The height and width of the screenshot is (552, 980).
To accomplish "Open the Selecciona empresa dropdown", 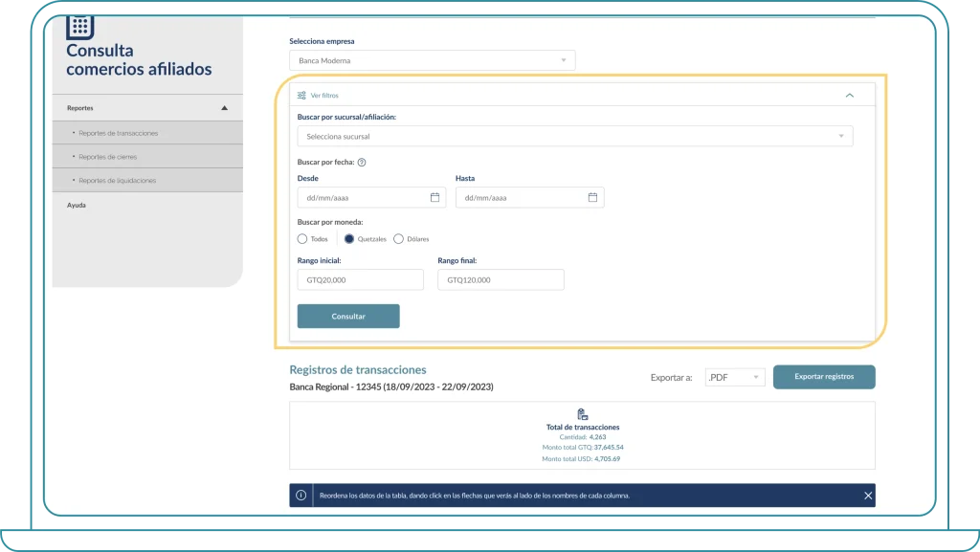I will (432, 60).
